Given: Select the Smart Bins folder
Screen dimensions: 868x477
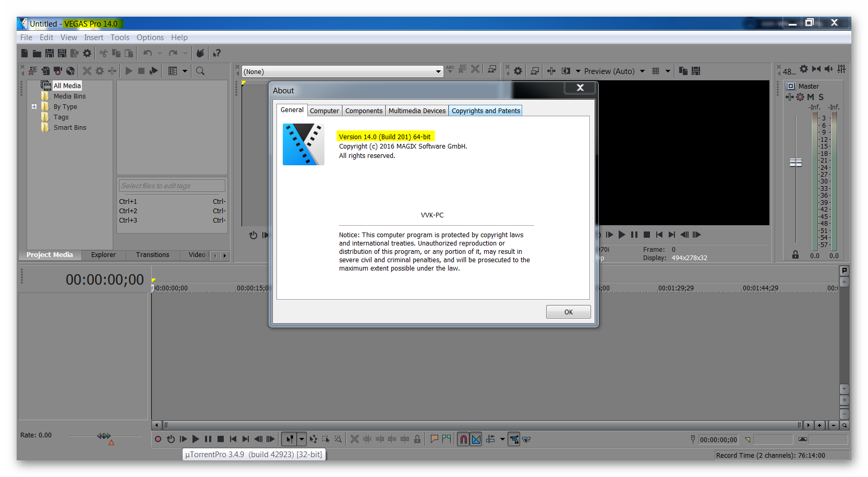Looking at the screenshot, I should pos(70,127).
